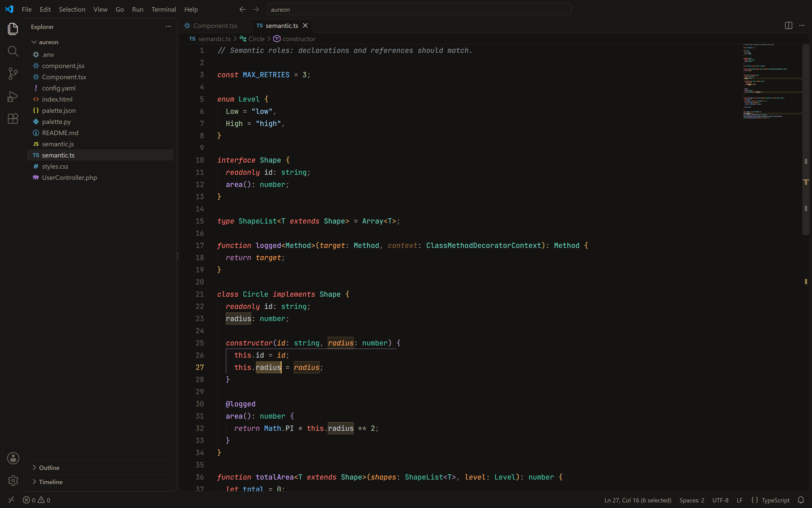Open the Accounts menu icon
The width and height of the screenshot is (812, 508).
(x=13, y=458)
